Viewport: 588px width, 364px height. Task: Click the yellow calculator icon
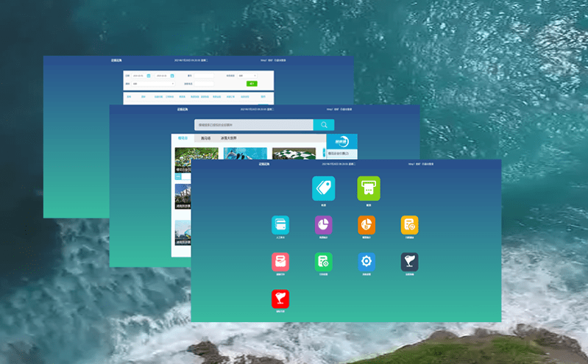[409, 224]
